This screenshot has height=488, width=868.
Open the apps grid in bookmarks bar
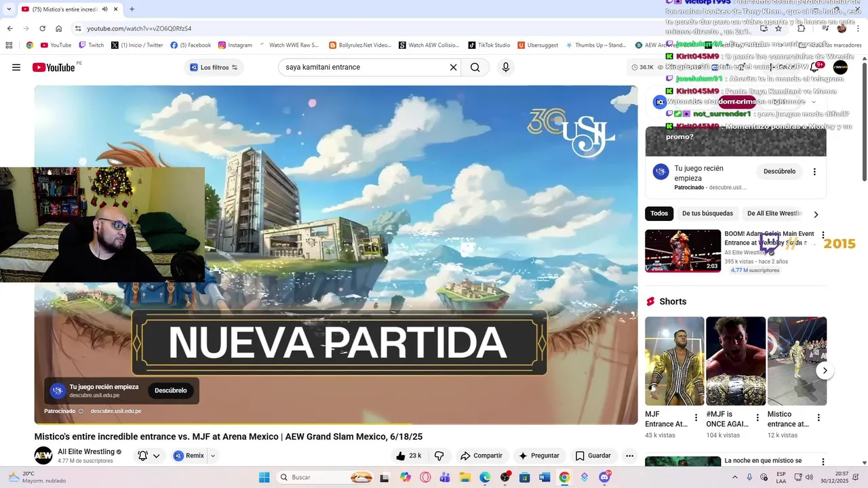point(9,45)
